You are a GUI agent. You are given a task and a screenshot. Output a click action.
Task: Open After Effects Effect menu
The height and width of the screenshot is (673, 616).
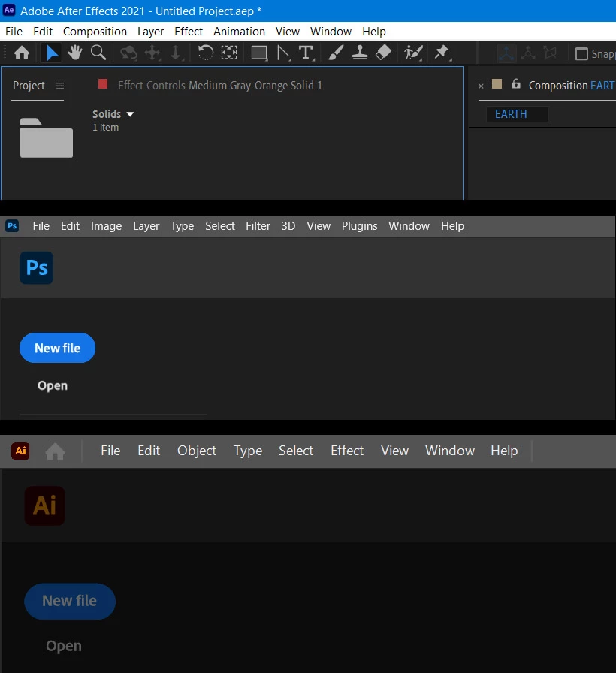(189, 32)
